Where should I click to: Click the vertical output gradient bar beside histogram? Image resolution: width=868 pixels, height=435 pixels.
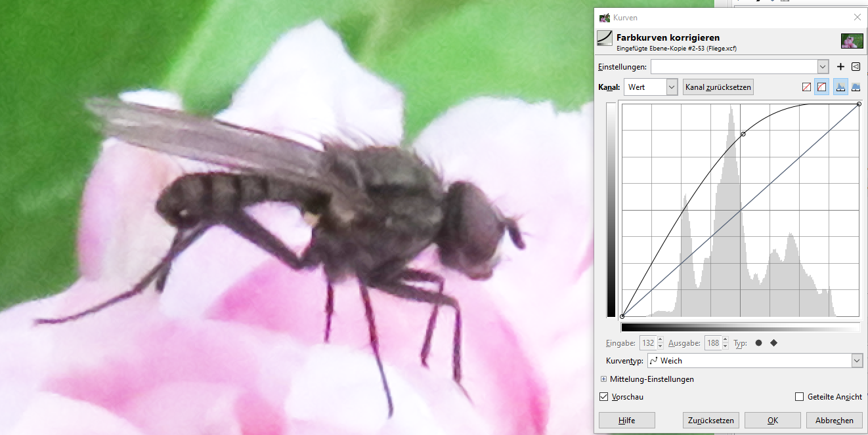click(611, 210)
